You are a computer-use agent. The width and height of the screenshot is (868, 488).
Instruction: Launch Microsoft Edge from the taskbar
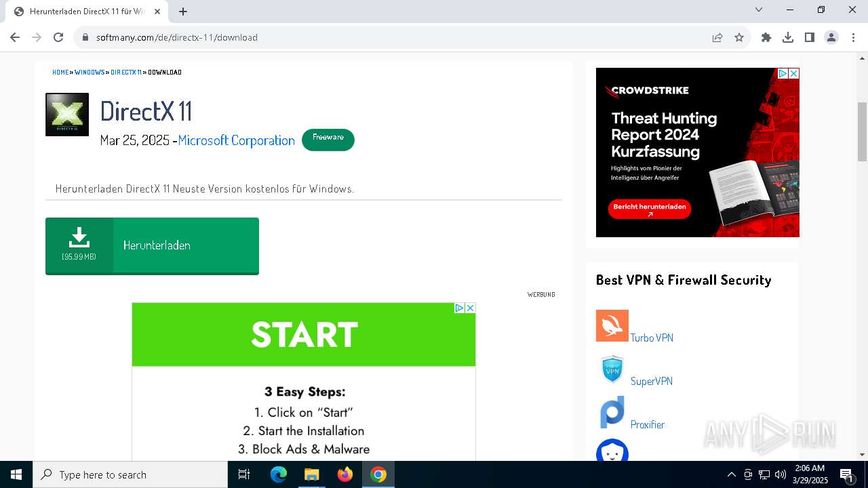pyautogui.click(x=279, y=474)
